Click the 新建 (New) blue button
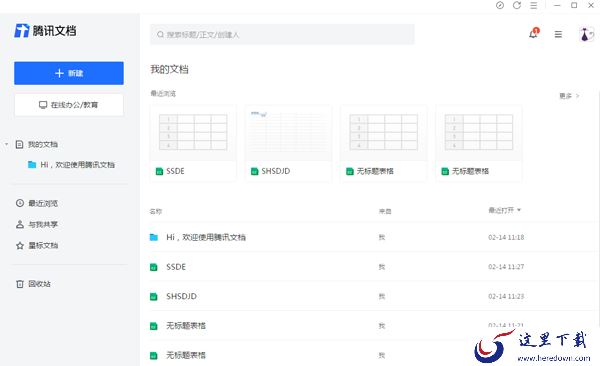The image size is (600, 366). tap(69, 73)
